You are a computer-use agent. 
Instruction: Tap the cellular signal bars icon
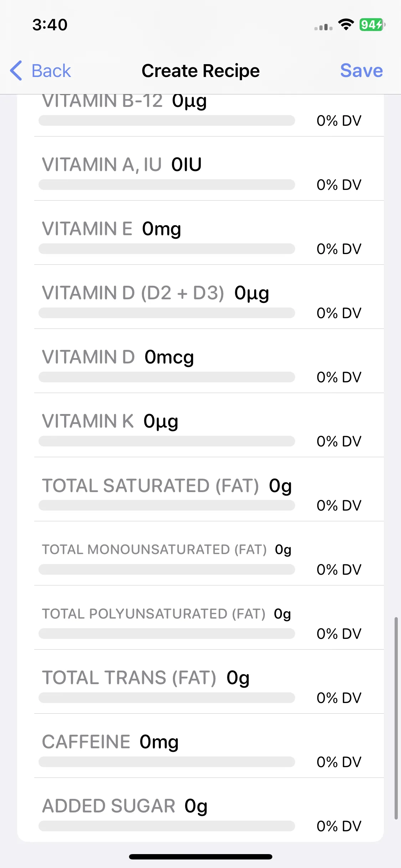click(x=323, y=27)
